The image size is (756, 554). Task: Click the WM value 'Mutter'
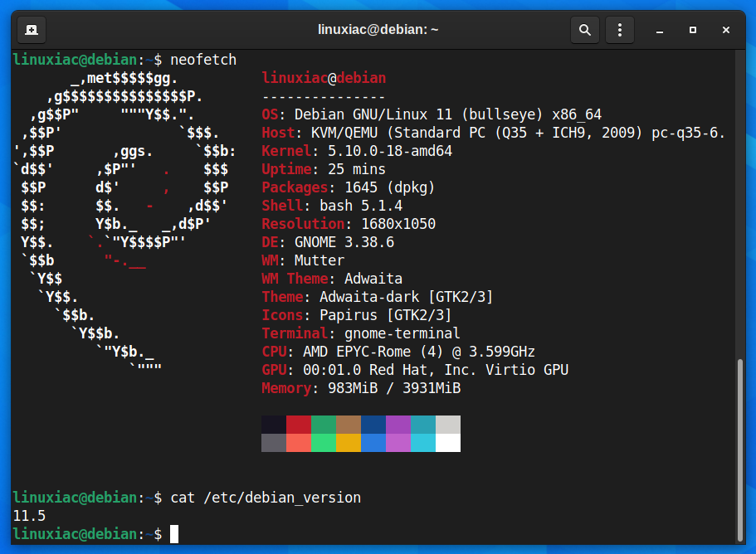point(319,260)
